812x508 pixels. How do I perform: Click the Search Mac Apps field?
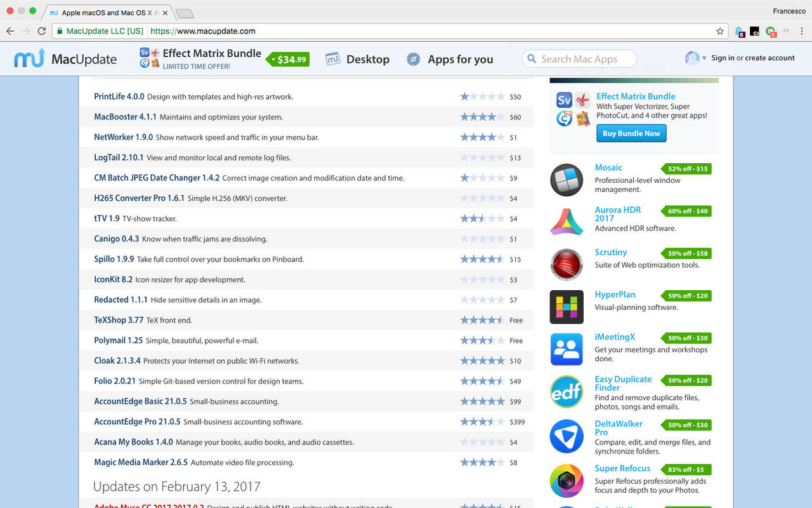579,58
